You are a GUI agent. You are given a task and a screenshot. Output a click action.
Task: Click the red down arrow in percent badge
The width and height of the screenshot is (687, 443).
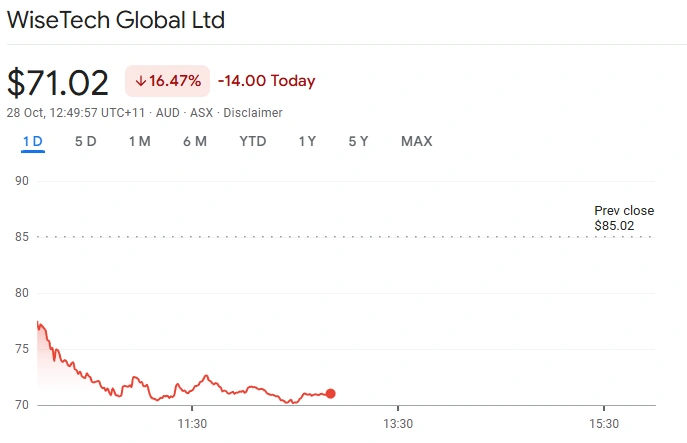[141, 81]
